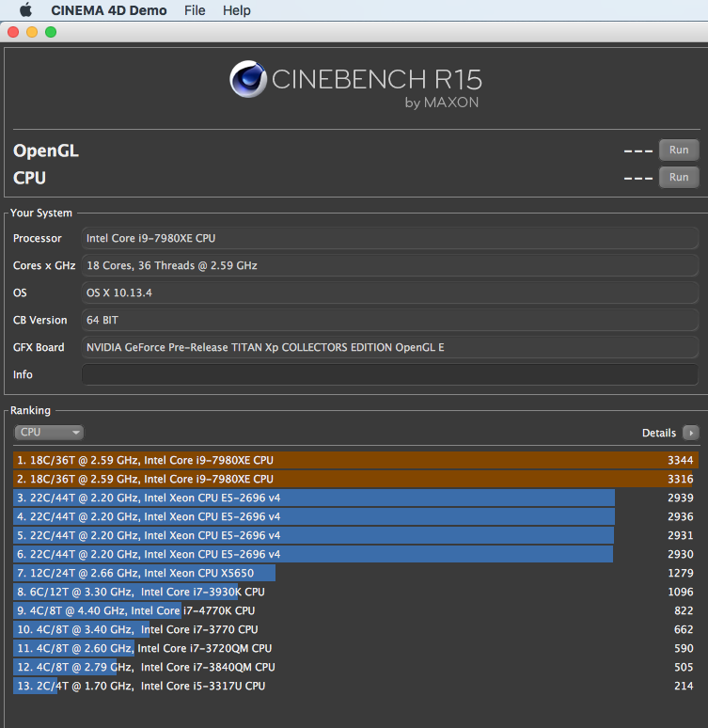This screenshot has width=708, height=728.
Task: Click the red close window button
Action: coord(13,32)
